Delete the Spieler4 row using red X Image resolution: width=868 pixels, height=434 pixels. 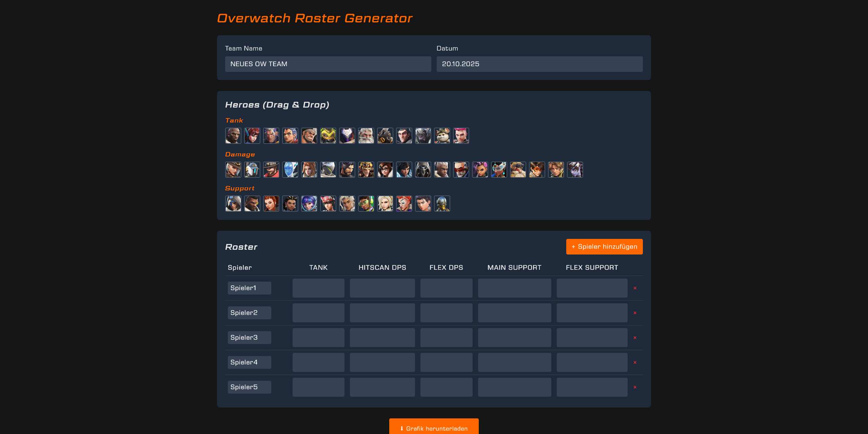(x=635, y=362)
